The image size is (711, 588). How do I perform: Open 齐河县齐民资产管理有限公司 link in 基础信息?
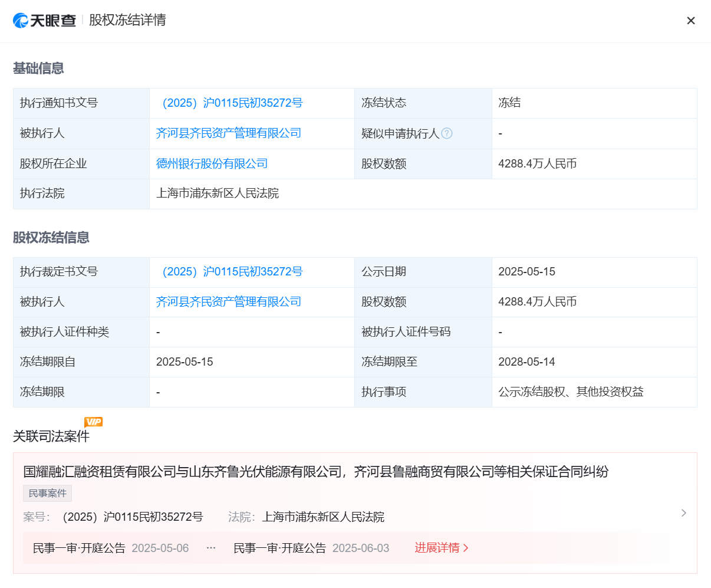coord(229,133)
